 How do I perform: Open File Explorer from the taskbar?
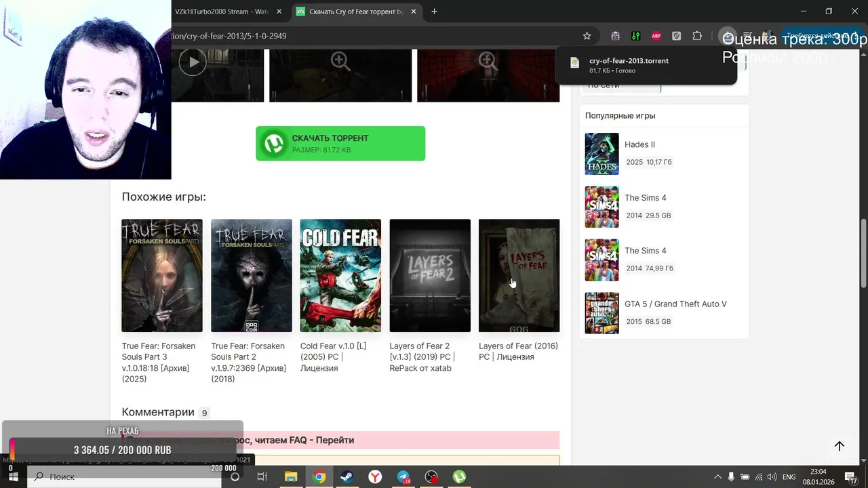point(291,477)
